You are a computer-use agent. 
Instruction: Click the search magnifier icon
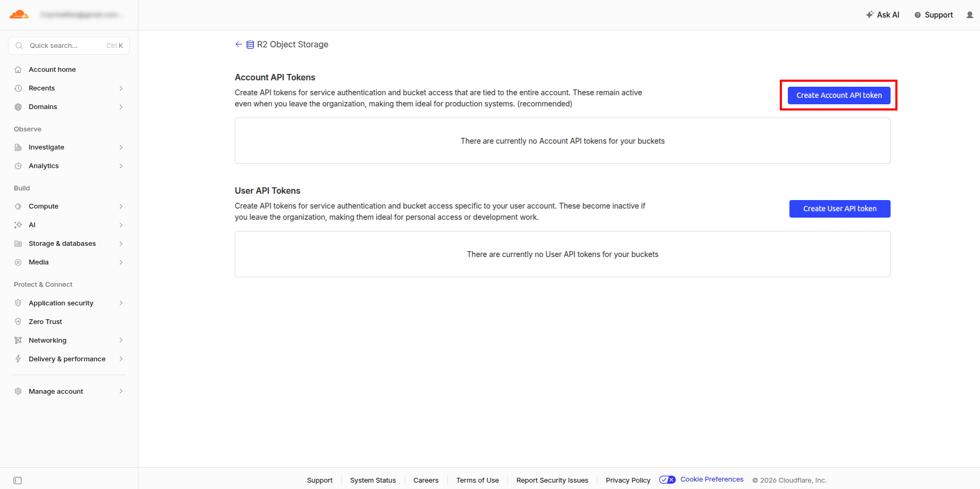(x=19, y=46)
